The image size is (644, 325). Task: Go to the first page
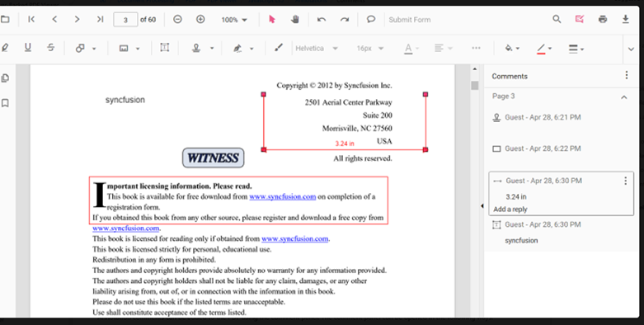(x=31, y=19)
